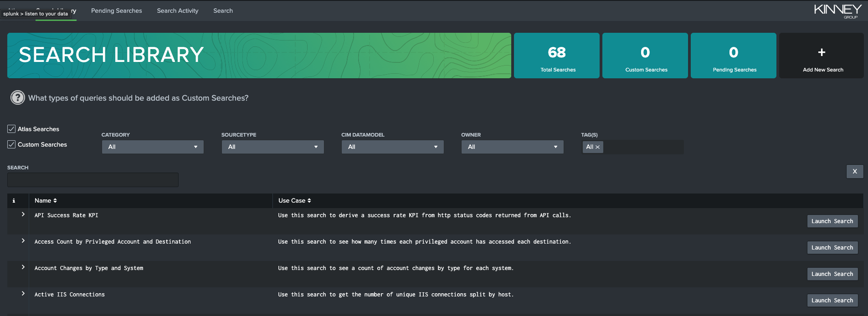The width and height of the screenshot is (868, 316).
Task: Sort by Use Case column arrows
Action: pos(309,201)
